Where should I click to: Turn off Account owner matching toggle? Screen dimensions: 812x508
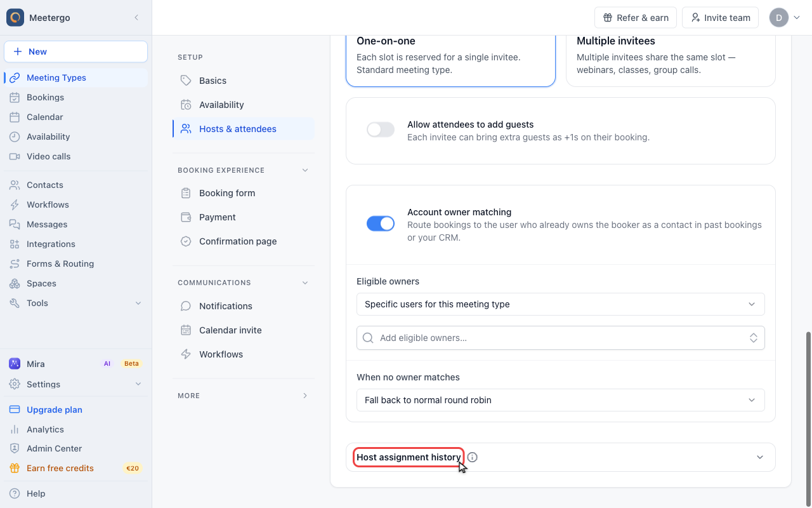click(381, 224)
